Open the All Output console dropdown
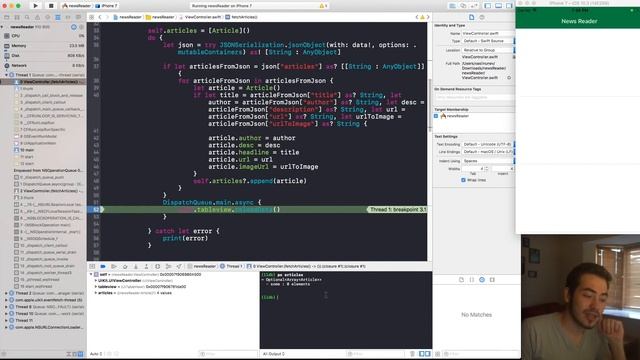This screenshot has width=640, height=360. point(274,354)
